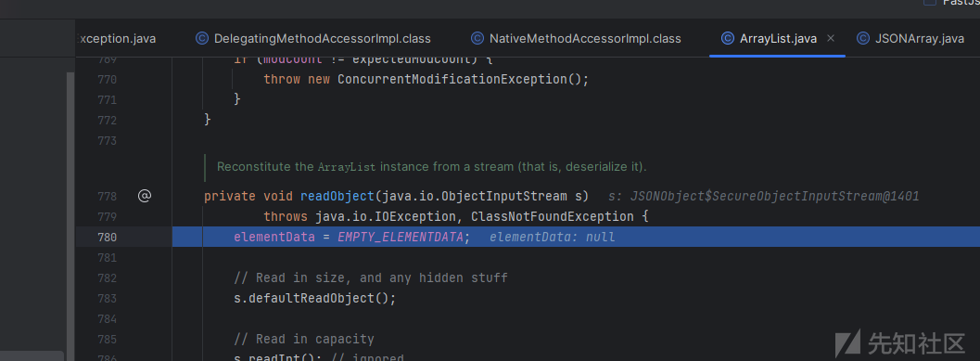Activate the partially visible Exception.java tab

point(116,39)
